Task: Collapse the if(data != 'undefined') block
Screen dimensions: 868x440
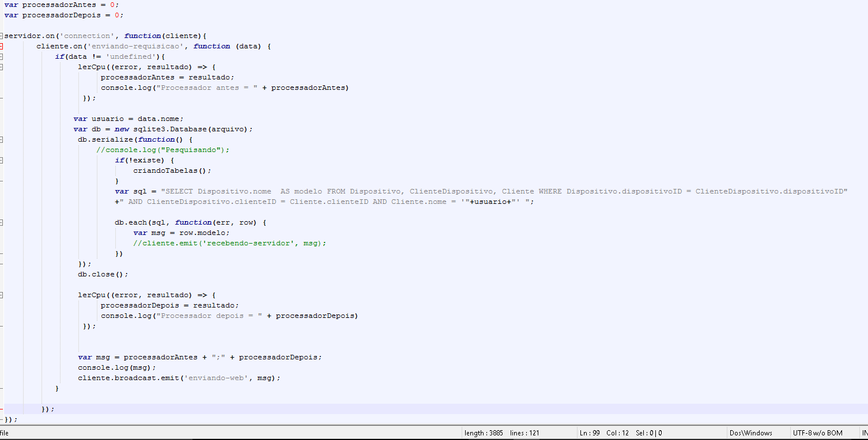Action: point(2,56)
